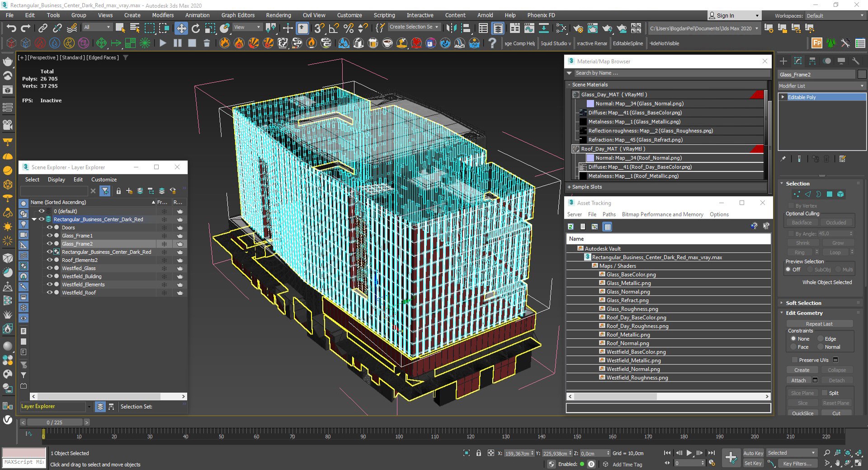
Task: Open the Workspaces Default dropdown
Action: click(835, 16)
